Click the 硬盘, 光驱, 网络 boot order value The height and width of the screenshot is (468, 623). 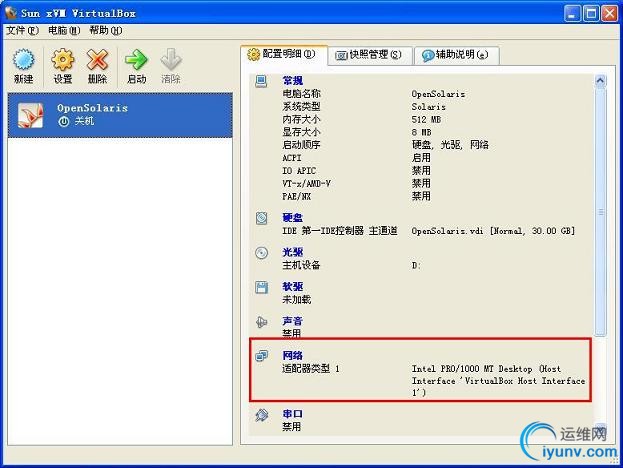pyautogui.click(x=450, y=145)
